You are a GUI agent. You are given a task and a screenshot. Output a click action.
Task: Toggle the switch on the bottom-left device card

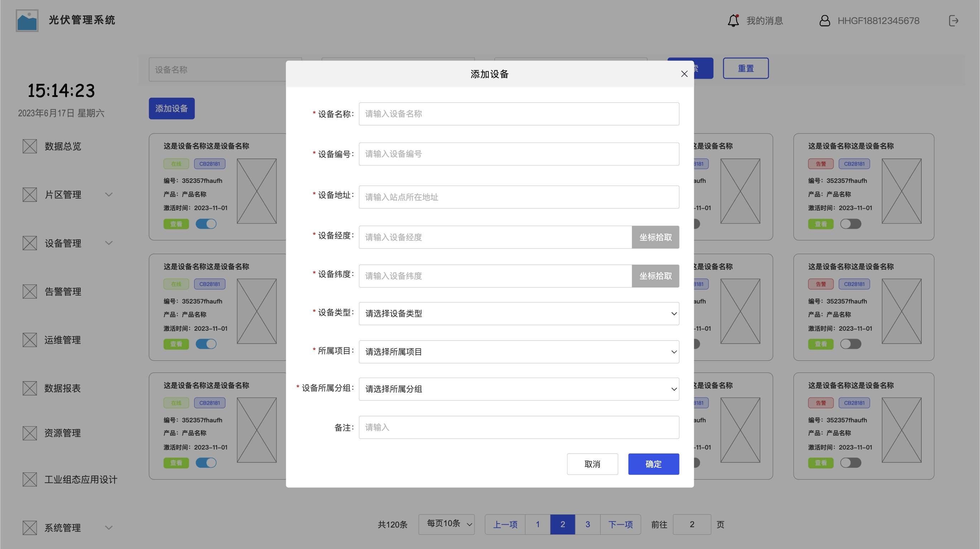pyautogui.click(x=206, y=463)
